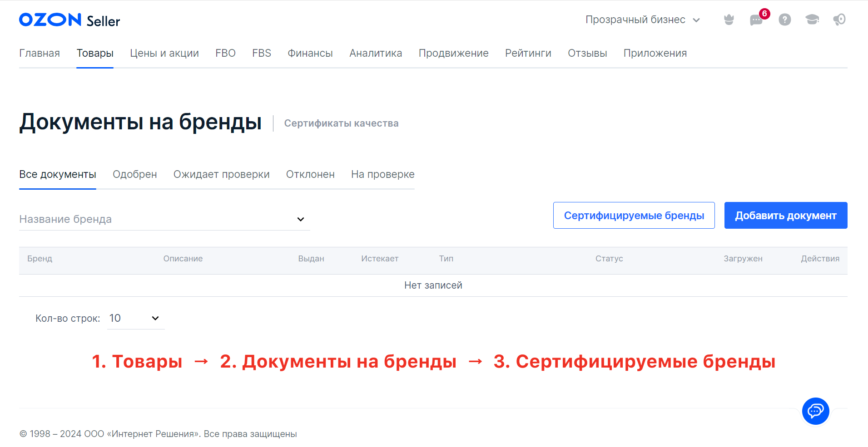Open the floating support chat bubble

coord(816,411)
